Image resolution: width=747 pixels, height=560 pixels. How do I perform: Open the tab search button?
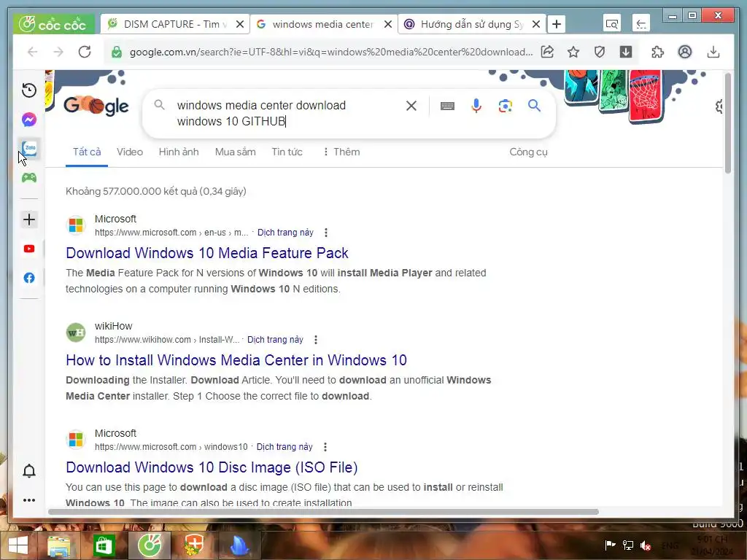612,24
